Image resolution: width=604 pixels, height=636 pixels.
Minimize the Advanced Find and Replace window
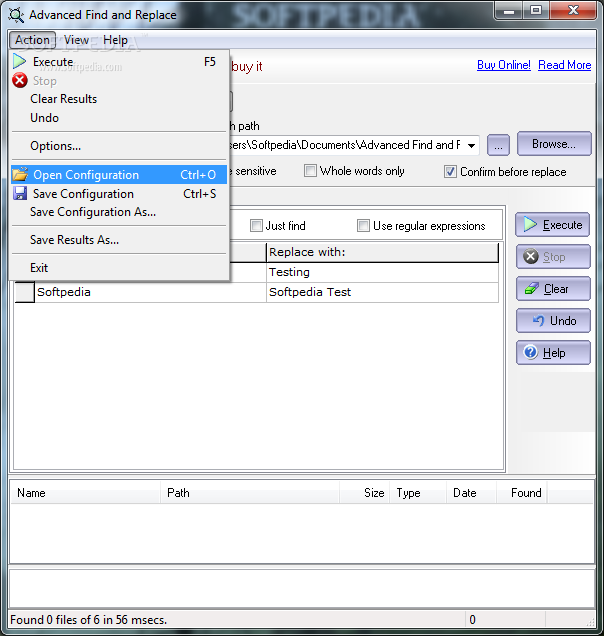[509, 11]
